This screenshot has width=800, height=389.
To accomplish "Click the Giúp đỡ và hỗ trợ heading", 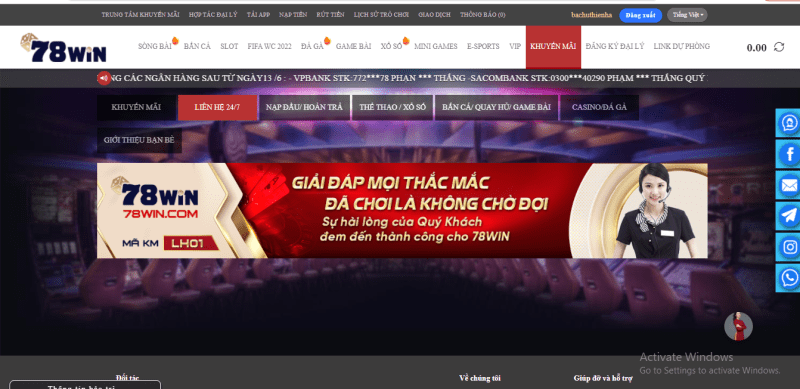I will (x=603, y=378).
